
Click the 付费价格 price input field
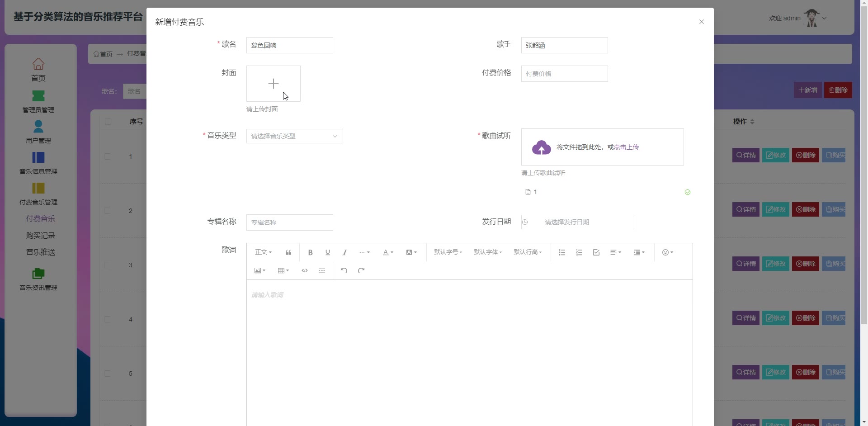(x=564, y=74)
